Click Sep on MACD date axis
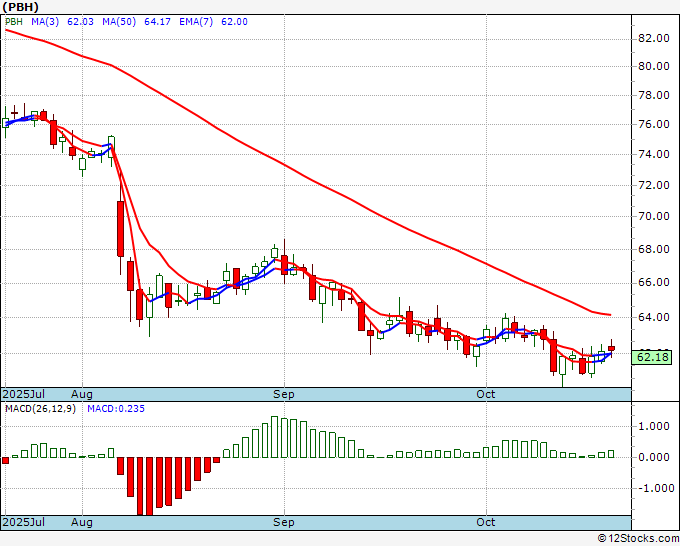 pos(284,522)
